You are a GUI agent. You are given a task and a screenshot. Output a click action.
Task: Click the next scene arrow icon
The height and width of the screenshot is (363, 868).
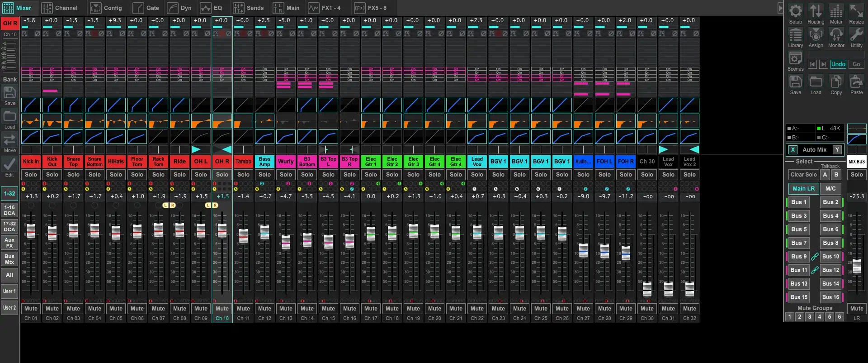(823, 64)
